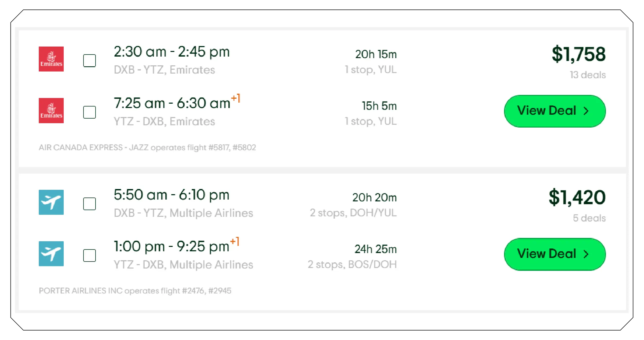Click the chevron arrow on the top View Deal button
Image resolution: width=644 pixels, height=340 pixels.
tap(586, 111)
